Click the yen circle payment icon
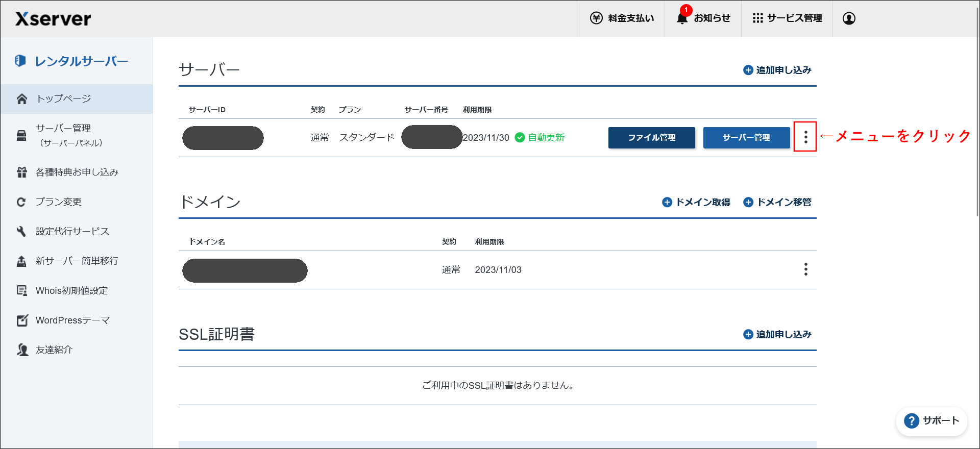This screenshot has height=449, width=980. tap(596, 18)
